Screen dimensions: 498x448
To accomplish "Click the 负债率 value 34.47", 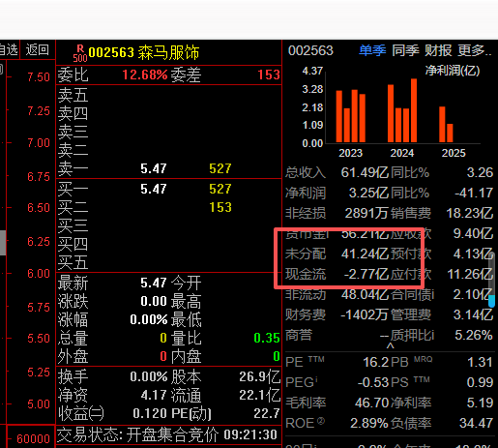I will (x=476, y=423).
